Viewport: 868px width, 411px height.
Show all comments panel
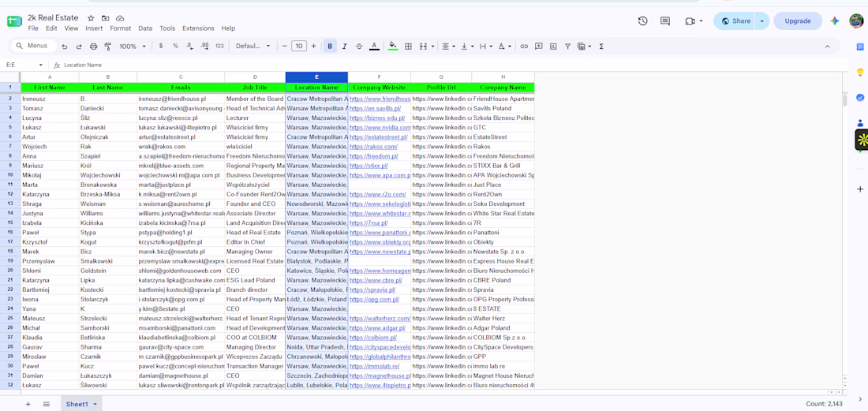click(665, 21)
